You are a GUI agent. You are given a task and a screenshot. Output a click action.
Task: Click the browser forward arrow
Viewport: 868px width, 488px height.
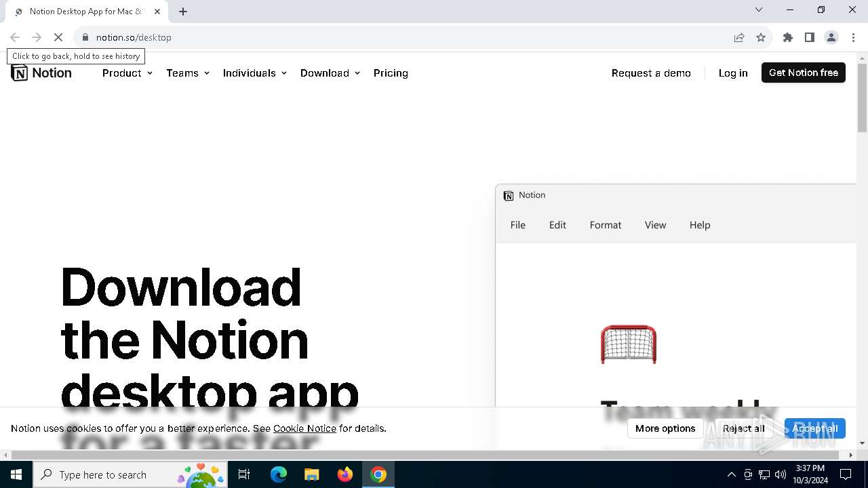(37, 37)
